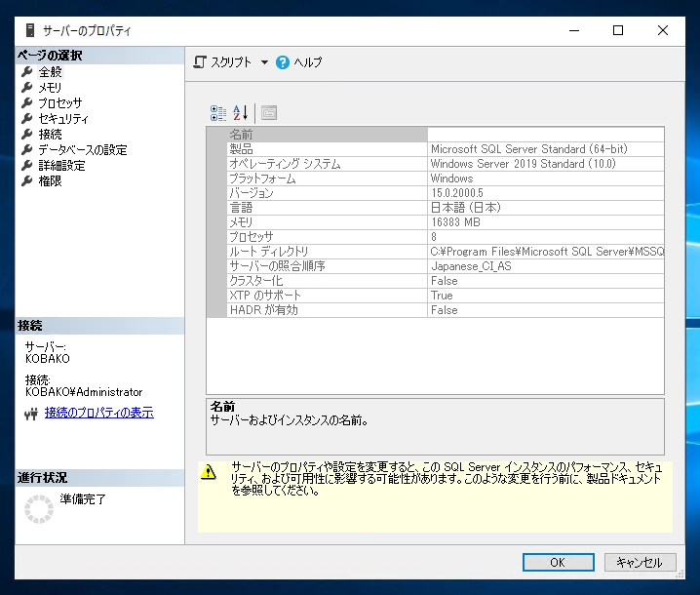Viewport: 700px width, 595px height.
Task: Click connection text KOBAKO¥Administrator
Action: [x=84, y=392]
